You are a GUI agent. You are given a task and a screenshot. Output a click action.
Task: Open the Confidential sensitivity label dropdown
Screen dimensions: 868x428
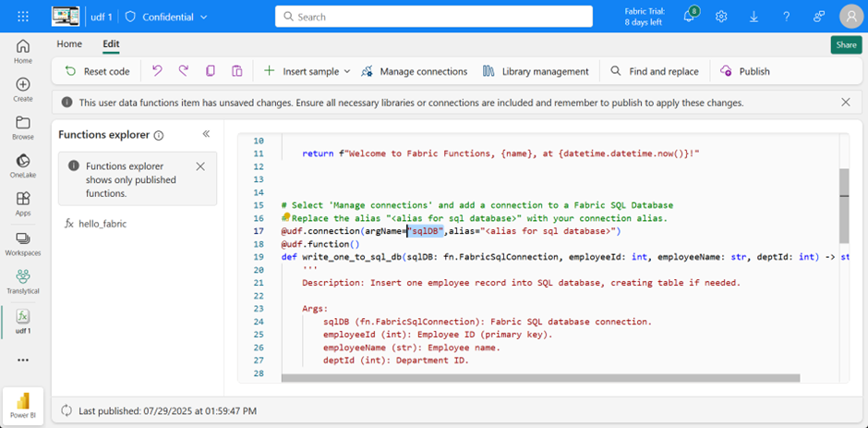pyautogui.click(x=166, y=17)
